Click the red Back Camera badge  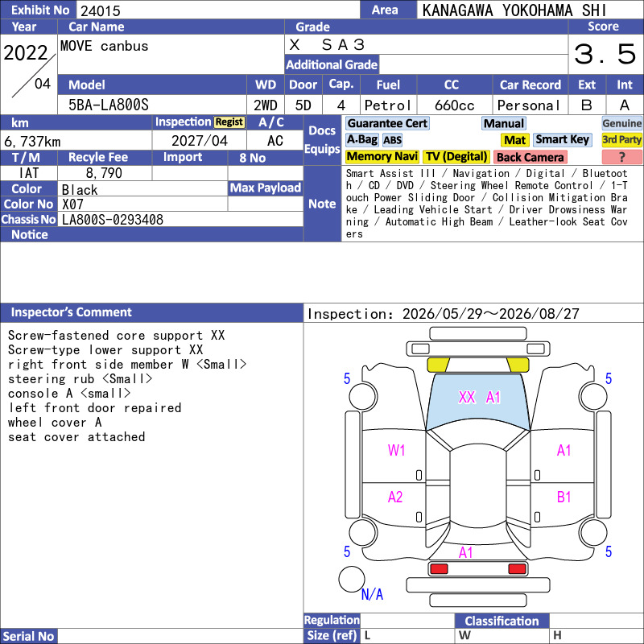[530, 157]
